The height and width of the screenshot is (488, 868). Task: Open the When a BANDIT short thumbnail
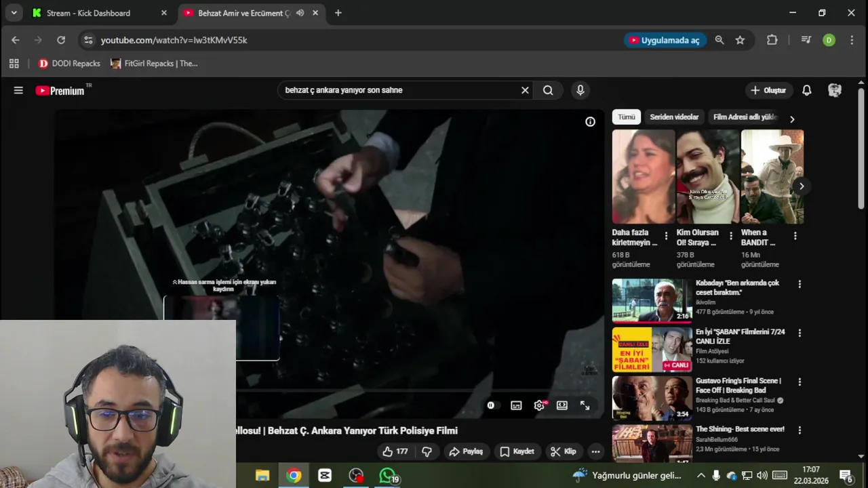772,177
